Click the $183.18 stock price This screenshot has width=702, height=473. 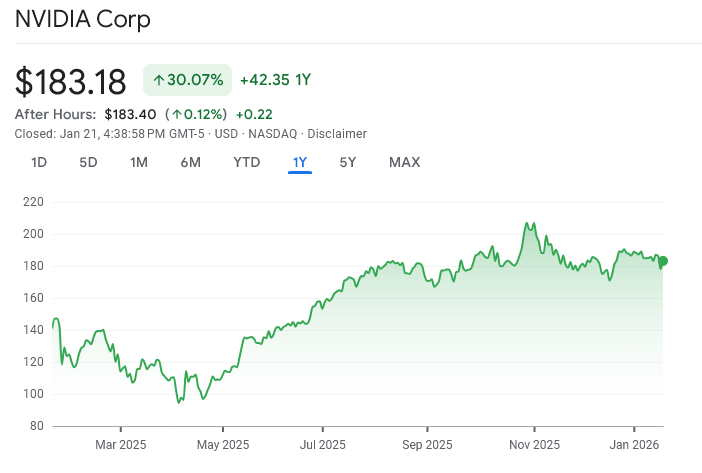click(70, 80)
